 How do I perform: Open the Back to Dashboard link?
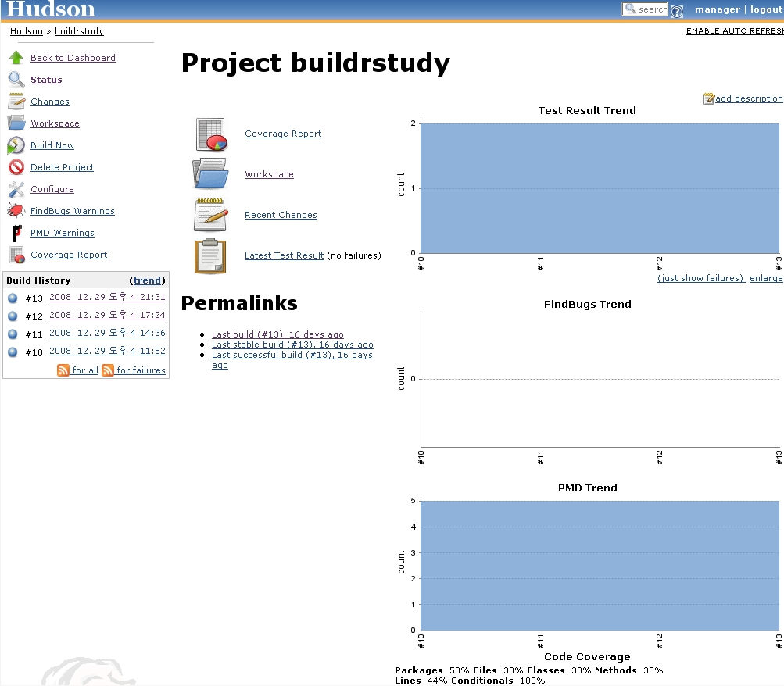tap(73, 58)
